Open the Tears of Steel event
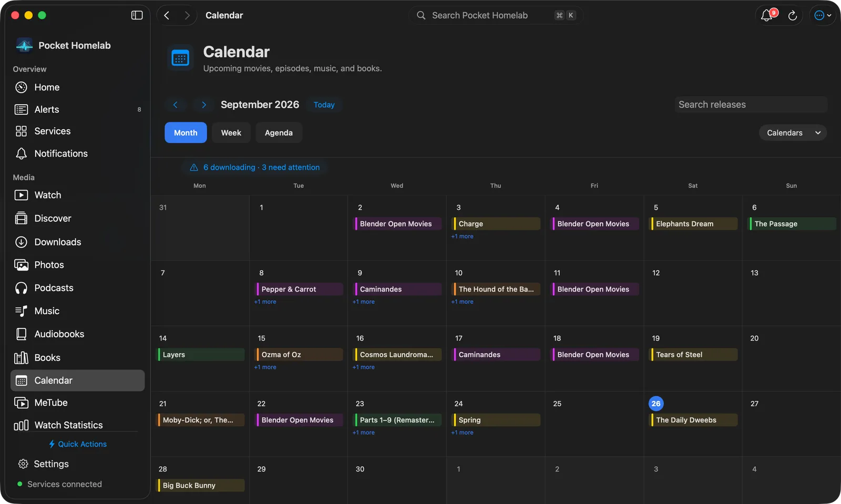 [x=694, y=355]
